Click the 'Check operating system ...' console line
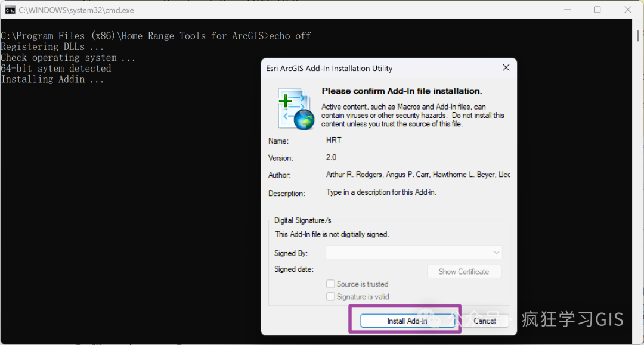The width and height of the screenshot is (644, 345). tap(68, 57)
